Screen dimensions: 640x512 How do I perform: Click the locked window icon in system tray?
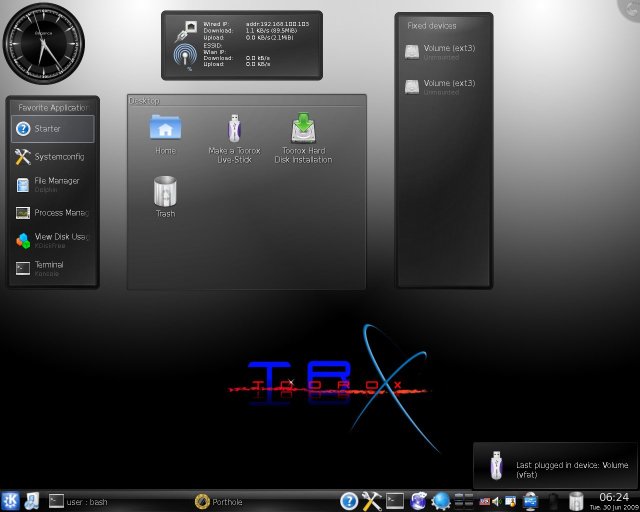[510, 501]
